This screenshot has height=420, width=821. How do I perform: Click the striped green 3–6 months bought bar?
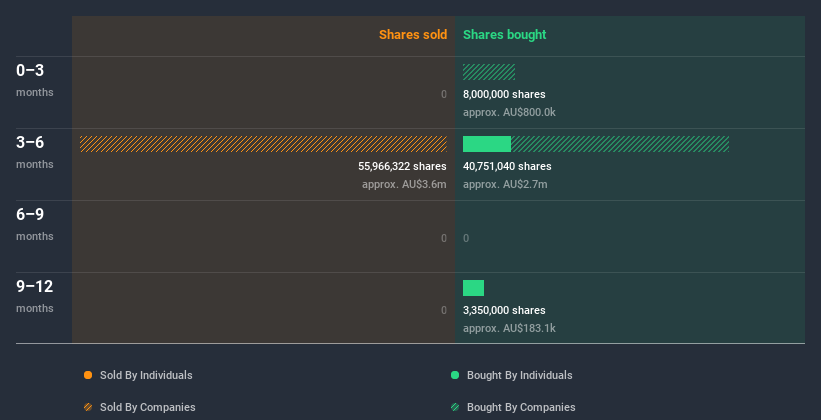pyautogui.click(x=620, y=144)
